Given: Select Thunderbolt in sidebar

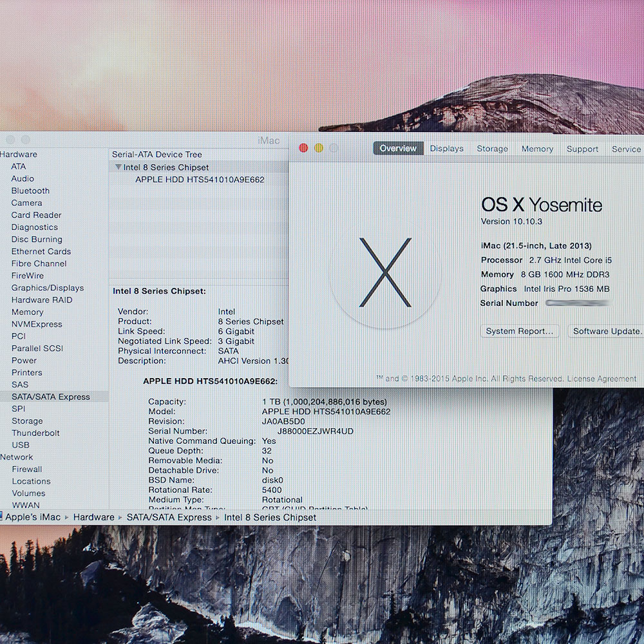Looking at the screenshot, I should pyautogui.click(x=35, y=433).
